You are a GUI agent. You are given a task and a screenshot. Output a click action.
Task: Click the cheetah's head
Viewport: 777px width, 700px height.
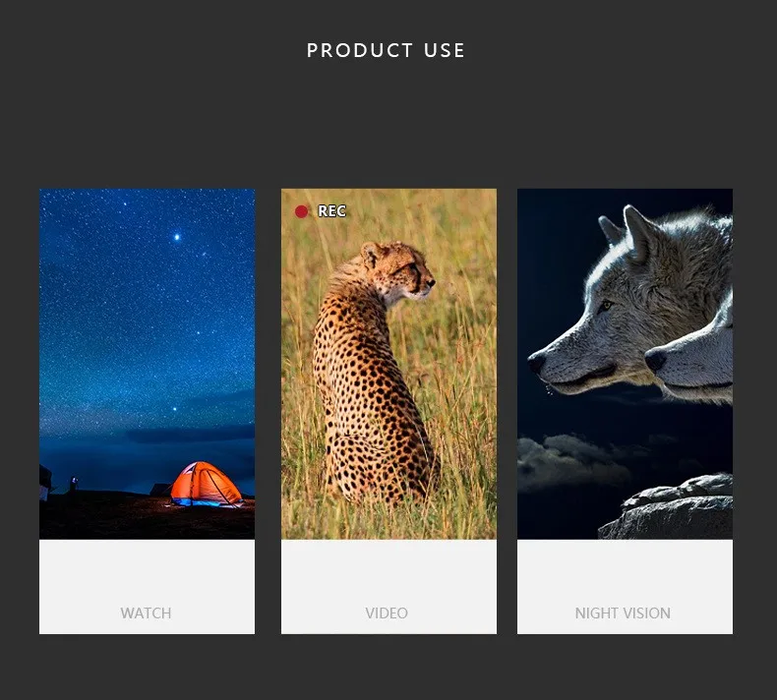399,270
